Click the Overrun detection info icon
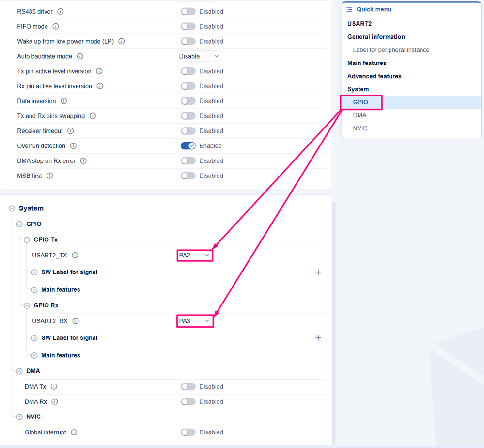The image size is (484, 448). pyautogui.click(x=73, y=146)
